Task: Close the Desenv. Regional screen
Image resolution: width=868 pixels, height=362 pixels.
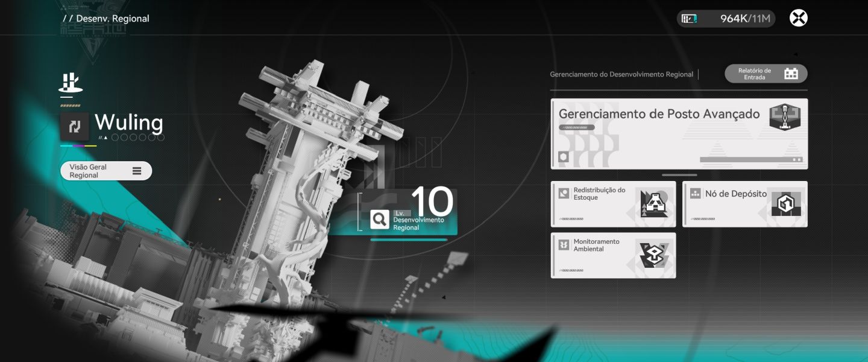Action: pyautogui.click(x=798, y=18)
